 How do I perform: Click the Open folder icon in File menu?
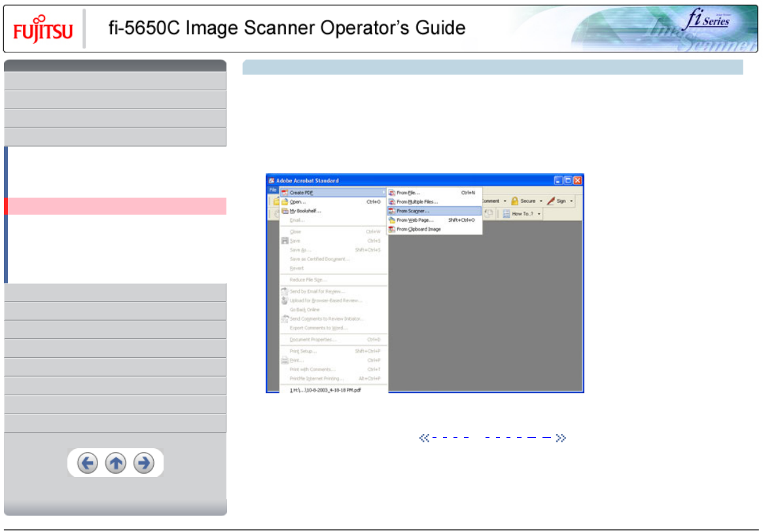click(x=285, y=202)
